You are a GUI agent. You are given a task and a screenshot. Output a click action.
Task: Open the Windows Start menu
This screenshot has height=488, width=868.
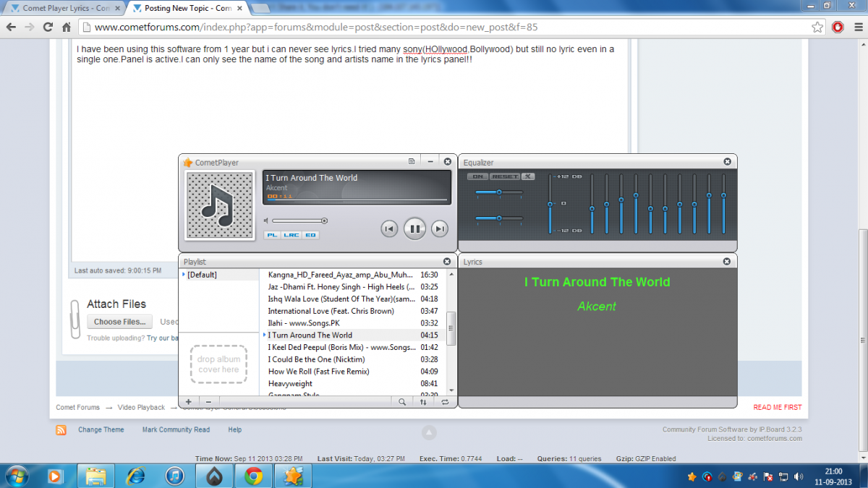pos(17,476)
